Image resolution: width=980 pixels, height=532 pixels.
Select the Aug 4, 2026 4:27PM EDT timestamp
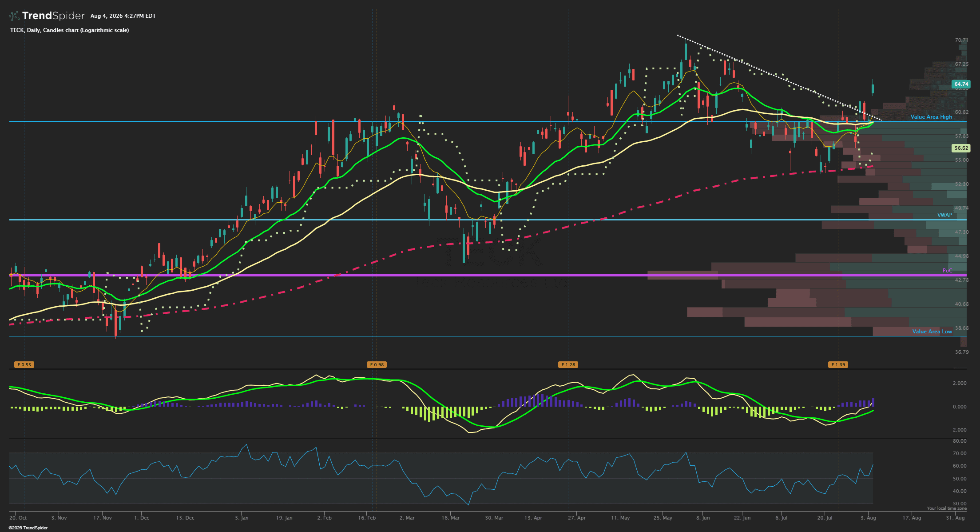point(123,16)
